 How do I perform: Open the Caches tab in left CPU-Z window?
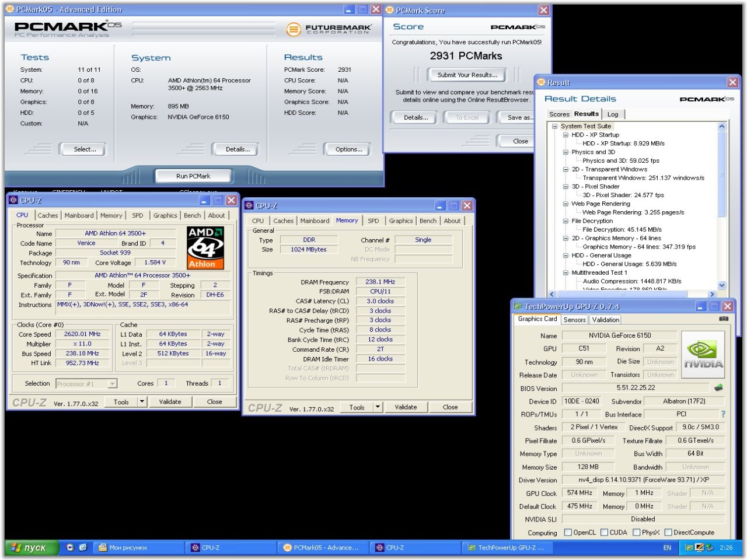48,215
